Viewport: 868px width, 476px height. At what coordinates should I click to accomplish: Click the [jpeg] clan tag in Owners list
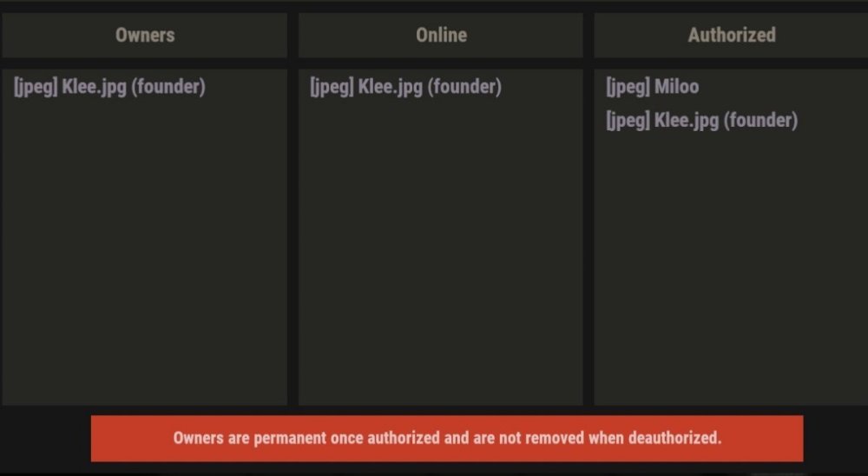(36, 87)
